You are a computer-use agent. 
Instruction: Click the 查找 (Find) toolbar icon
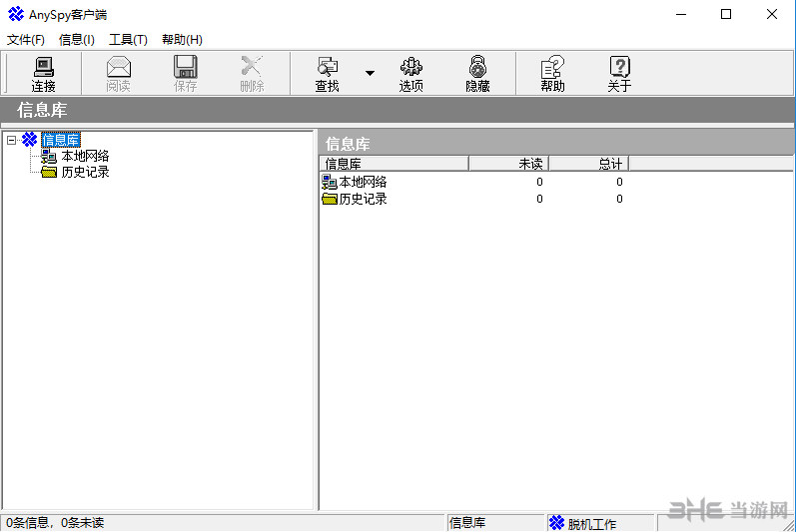coord(327,73)
